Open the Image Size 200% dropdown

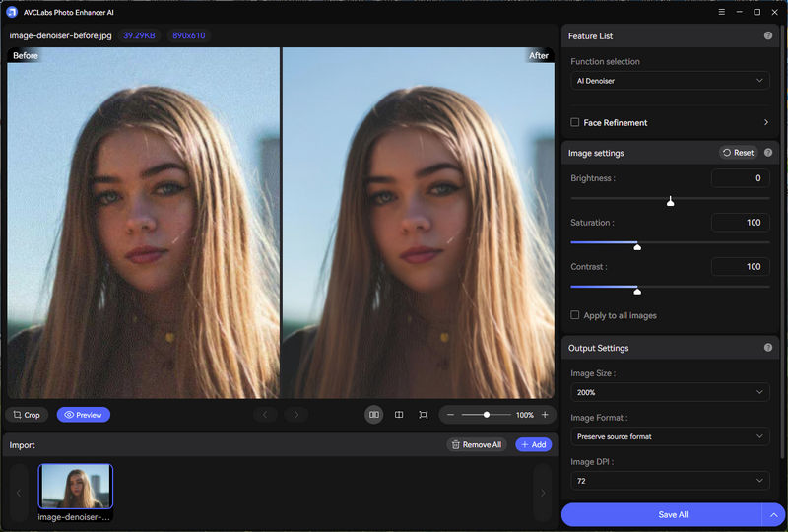(x=670, y=392)
